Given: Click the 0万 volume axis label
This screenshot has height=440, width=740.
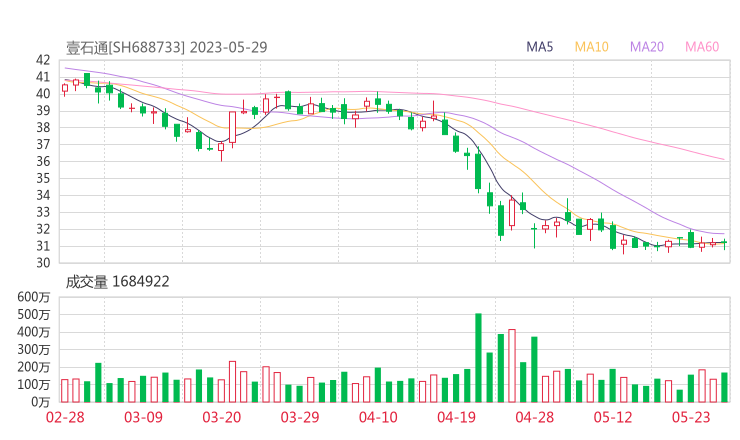Looking at the screenshot, I should 41,402.
